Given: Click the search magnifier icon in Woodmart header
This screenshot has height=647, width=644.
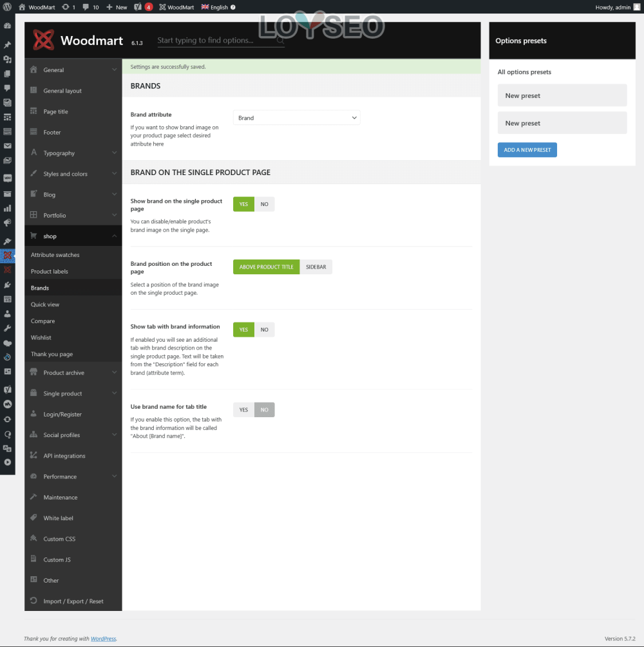Looking at the screenshot, I should click(280, 40).
